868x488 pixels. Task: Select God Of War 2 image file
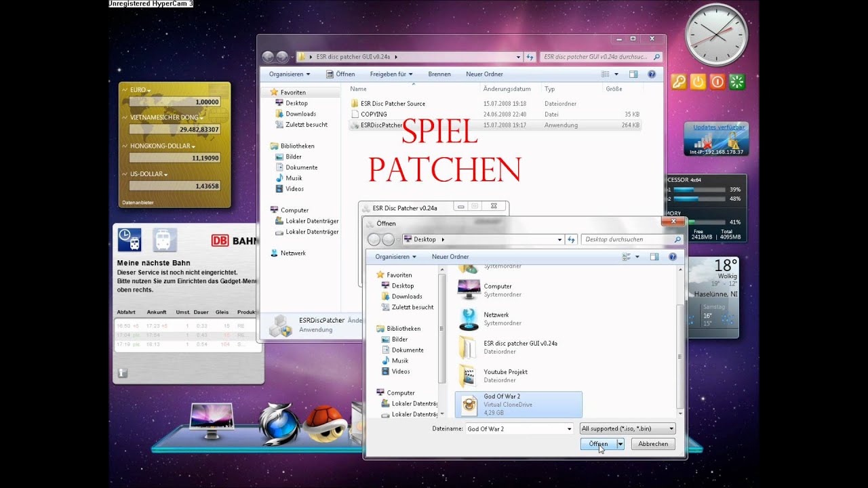pos(519,405)
